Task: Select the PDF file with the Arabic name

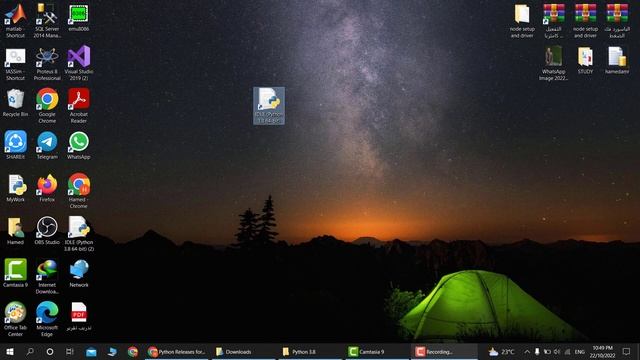Action: [79, 316]
